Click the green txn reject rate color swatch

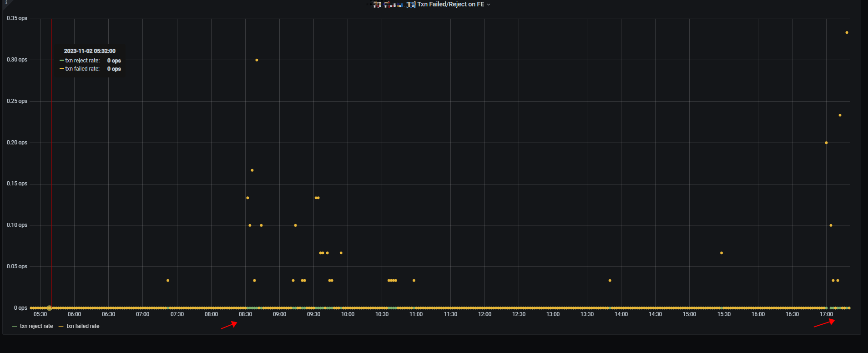[15, 327]
